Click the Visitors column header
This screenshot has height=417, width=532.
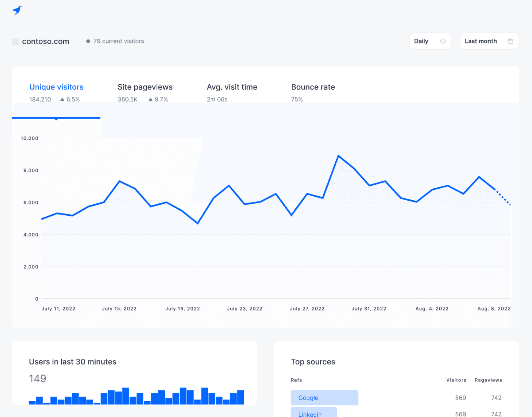[x=456, y=380]
